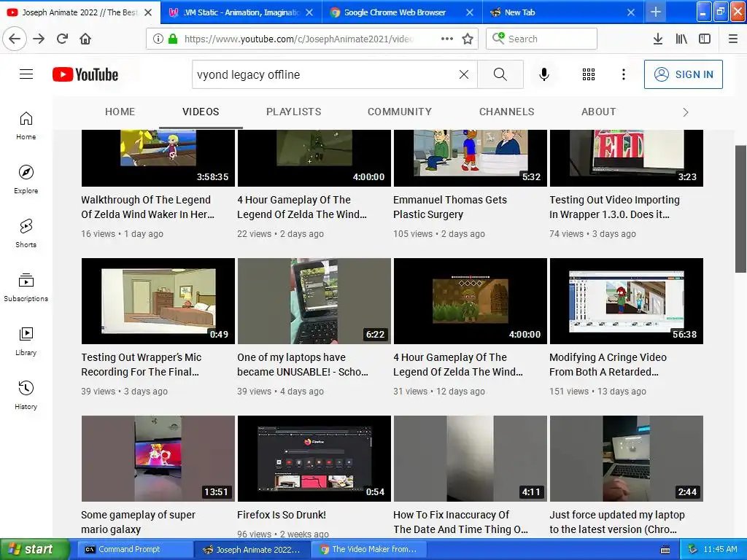Screen dimensions: 747x560
Task: Go forward with the browser forward arrow
Action: coord(39,39)
